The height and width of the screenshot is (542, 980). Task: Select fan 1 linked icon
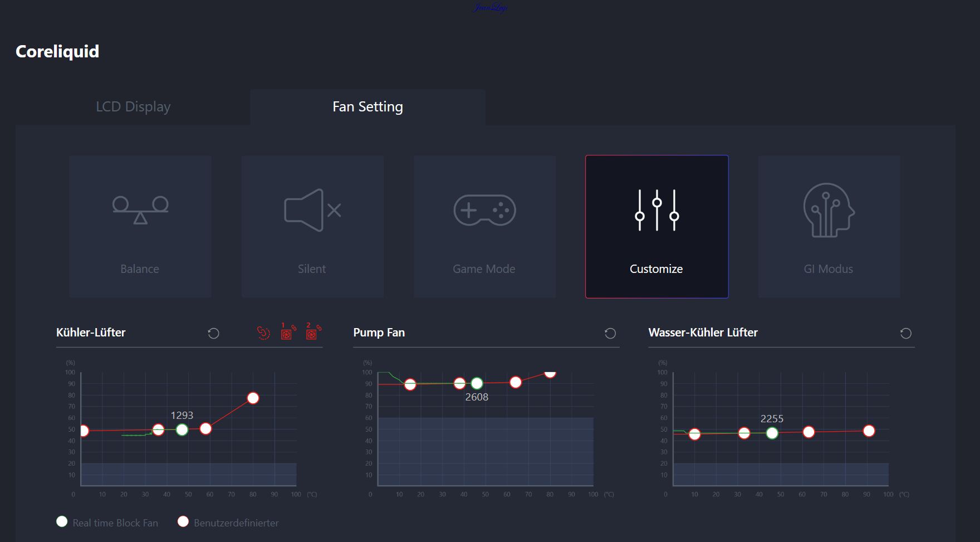pos(287,331)
